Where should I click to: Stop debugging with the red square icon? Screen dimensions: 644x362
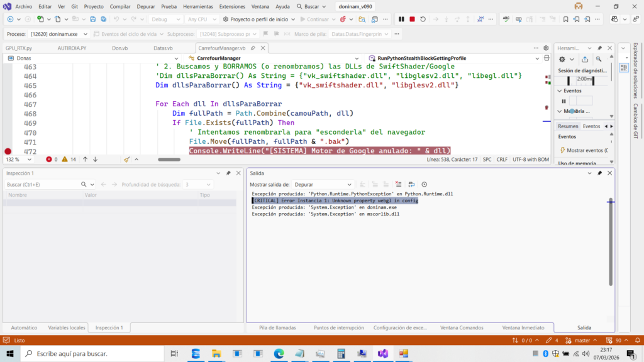[412, 19]
